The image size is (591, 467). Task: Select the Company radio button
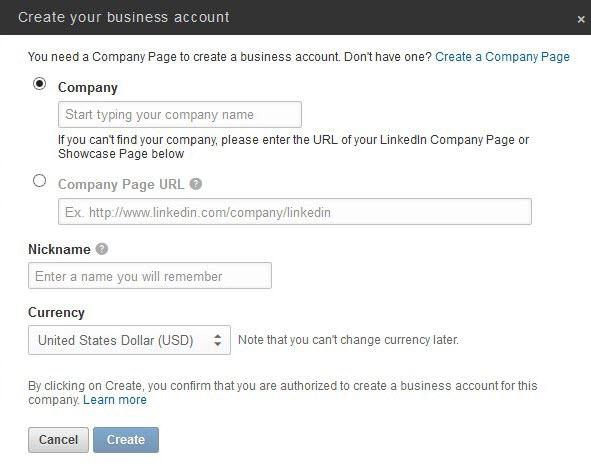click(x=40, y=84)
